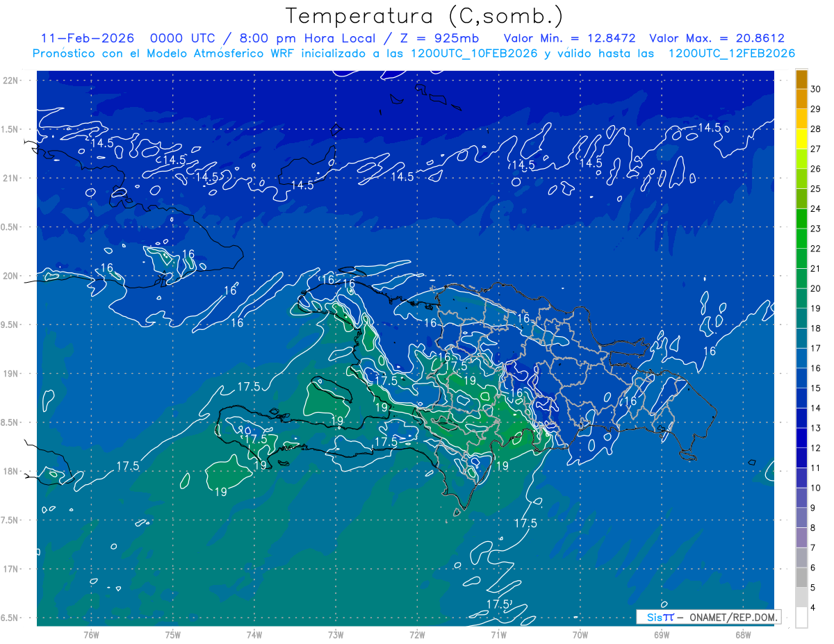Click the longitude axis label "74W"

pos(254,635)
